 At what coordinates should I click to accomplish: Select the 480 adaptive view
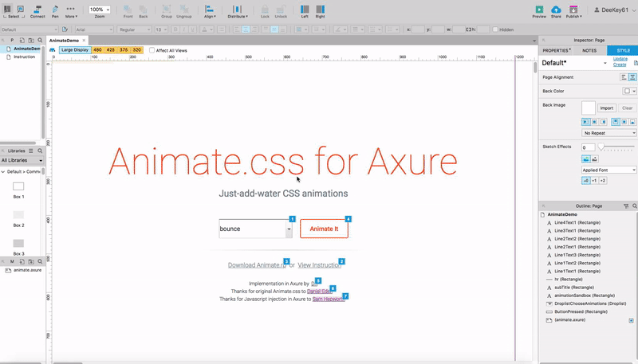97,50
